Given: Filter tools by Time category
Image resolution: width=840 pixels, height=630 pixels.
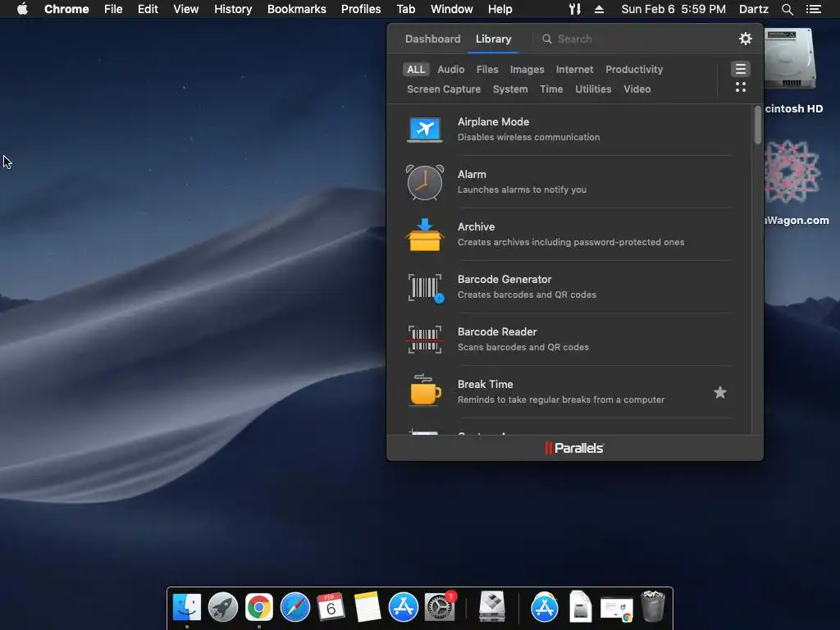Looking at the screenshot, I should 551,89.
